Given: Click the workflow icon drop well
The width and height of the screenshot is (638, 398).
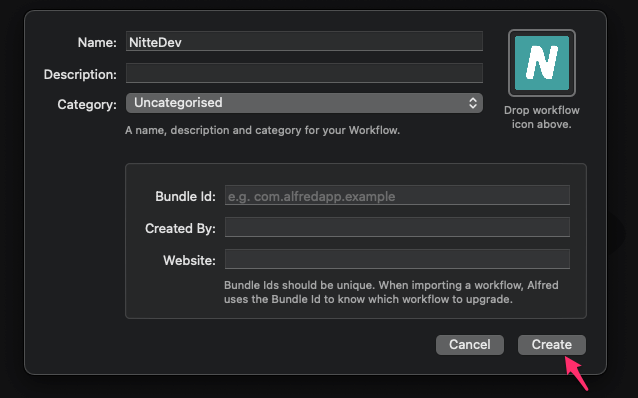Looking at the screenshot, I should 542,63.
